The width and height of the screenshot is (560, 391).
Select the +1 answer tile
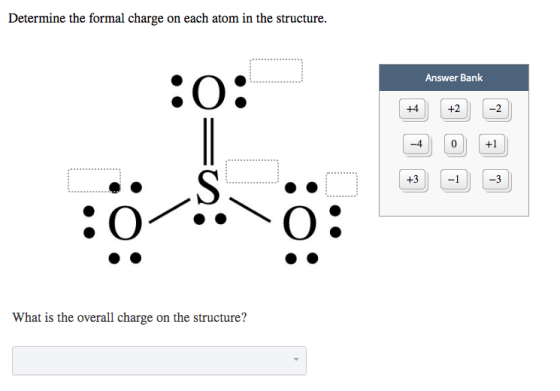491,144
